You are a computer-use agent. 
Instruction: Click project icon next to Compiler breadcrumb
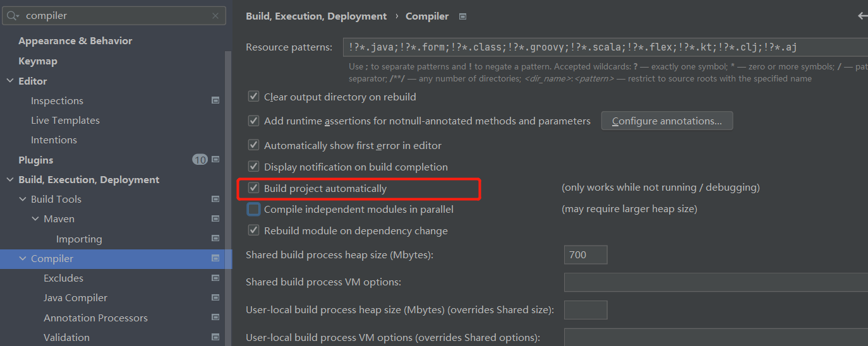[x=462, y=16]
